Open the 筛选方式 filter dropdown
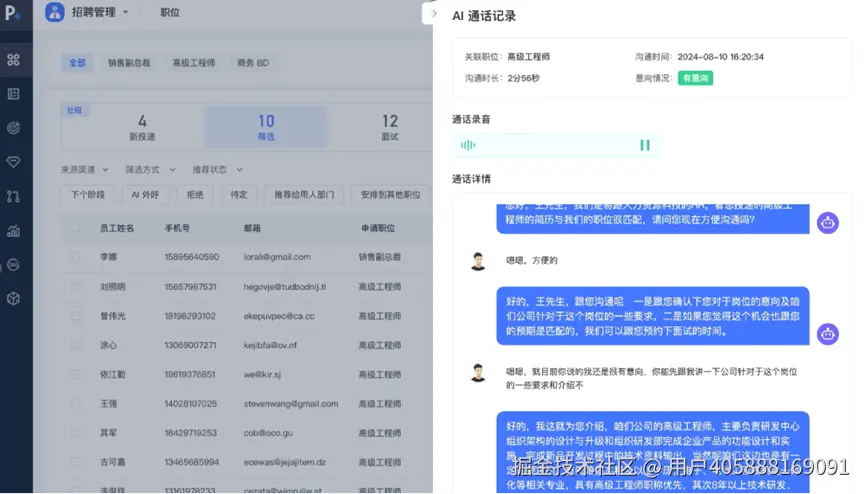Image resolution: width=865 pixels, height=494 pixels. 150,169
